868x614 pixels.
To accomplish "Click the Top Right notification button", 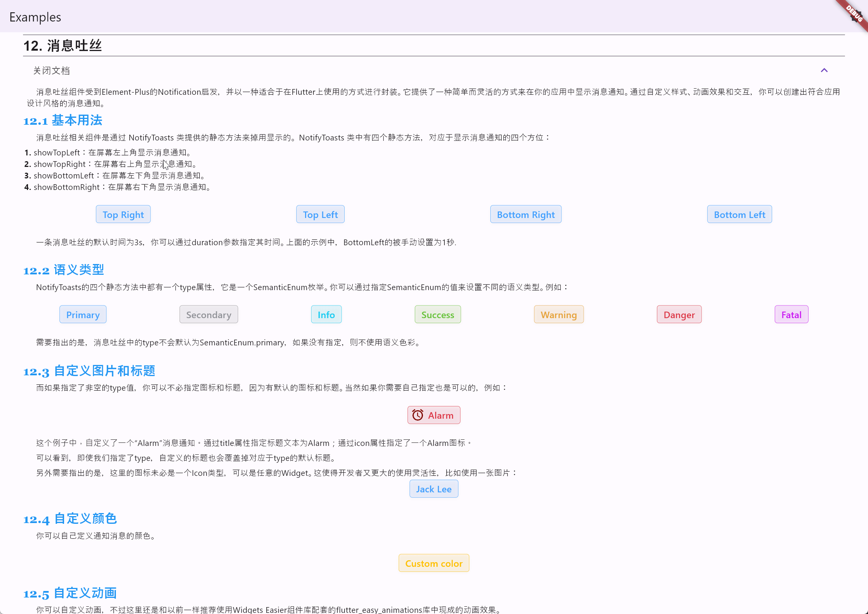I will (x=123, y=214).
